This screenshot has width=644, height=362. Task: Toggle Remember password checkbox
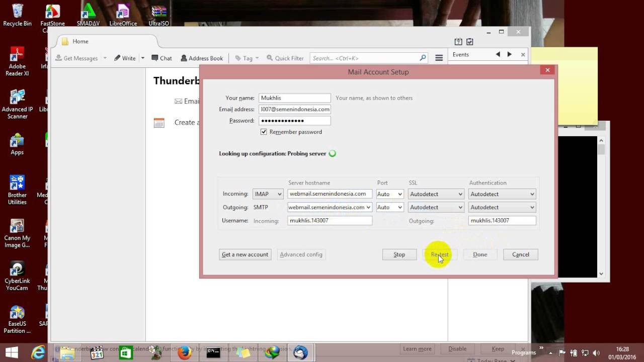(x=264, y=132)
